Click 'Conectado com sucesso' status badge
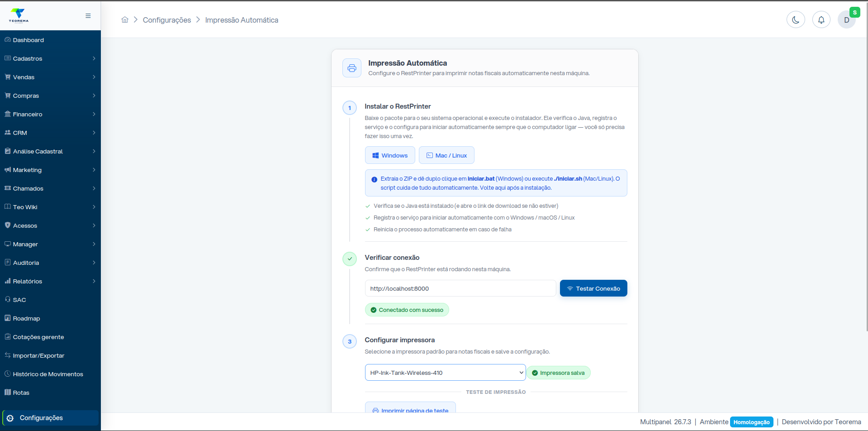 point(407,310)
